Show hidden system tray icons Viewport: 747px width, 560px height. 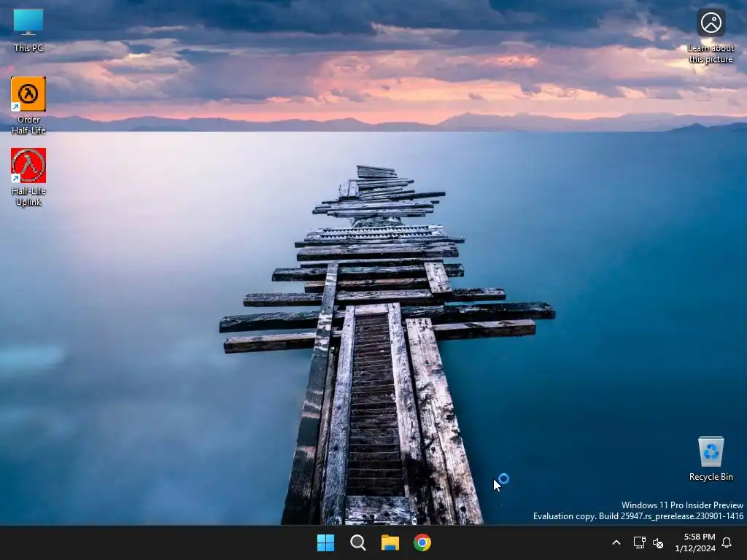(616, 542)
